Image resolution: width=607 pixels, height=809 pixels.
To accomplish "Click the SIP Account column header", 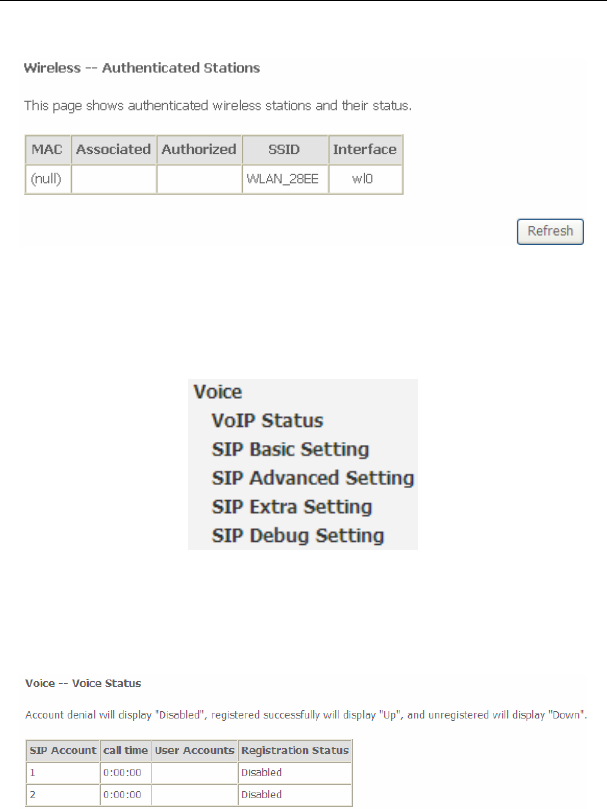I will point(62,750).
